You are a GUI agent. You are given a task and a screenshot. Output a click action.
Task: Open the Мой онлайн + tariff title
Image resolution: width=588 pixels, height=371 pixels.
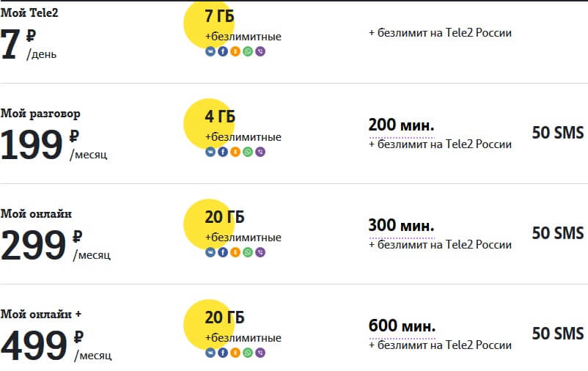click(x=41, y=314)
